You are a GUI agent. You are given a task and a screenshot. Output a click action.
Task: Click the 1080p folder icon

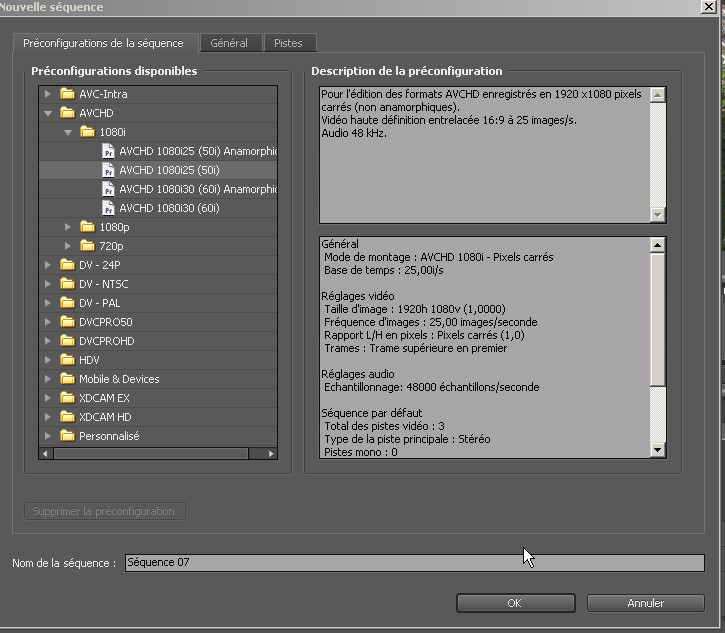87,227
